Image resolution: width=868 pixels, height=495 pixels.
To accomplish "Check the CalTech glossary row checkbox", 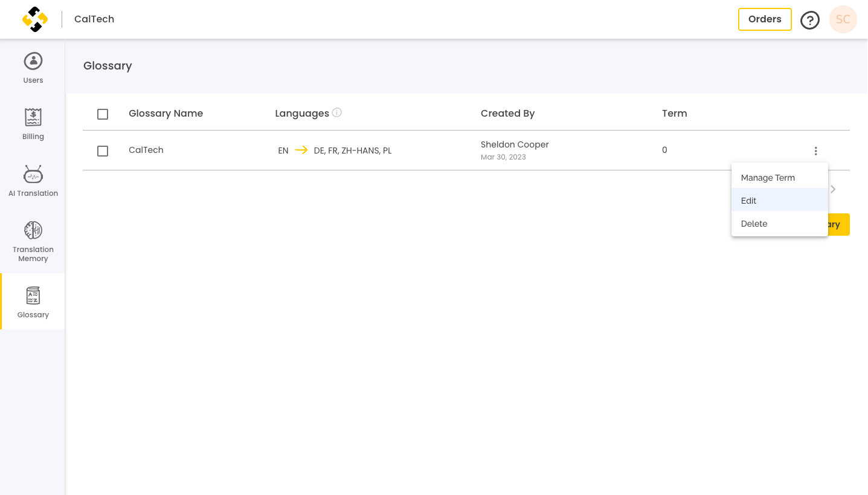I will click(x=103, y=151).
